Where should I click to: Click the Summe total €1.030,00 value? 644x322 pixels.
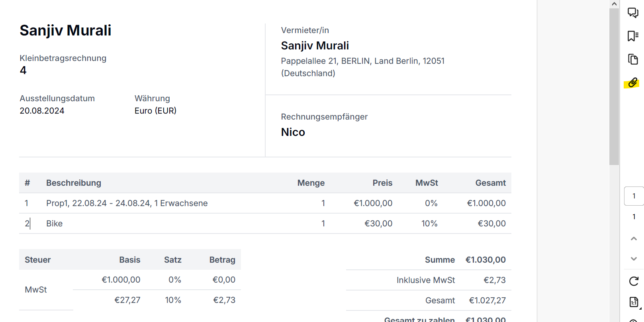coord(485,260)
